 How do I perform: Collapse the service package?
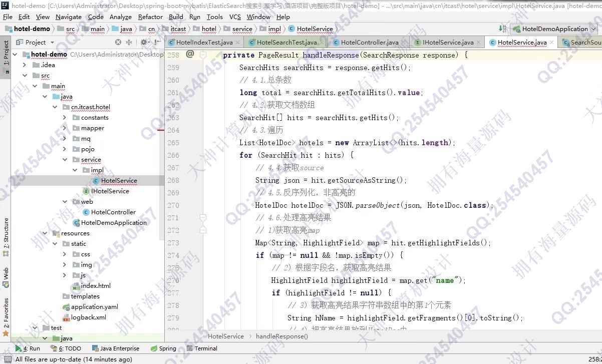(x=65, y=160)
